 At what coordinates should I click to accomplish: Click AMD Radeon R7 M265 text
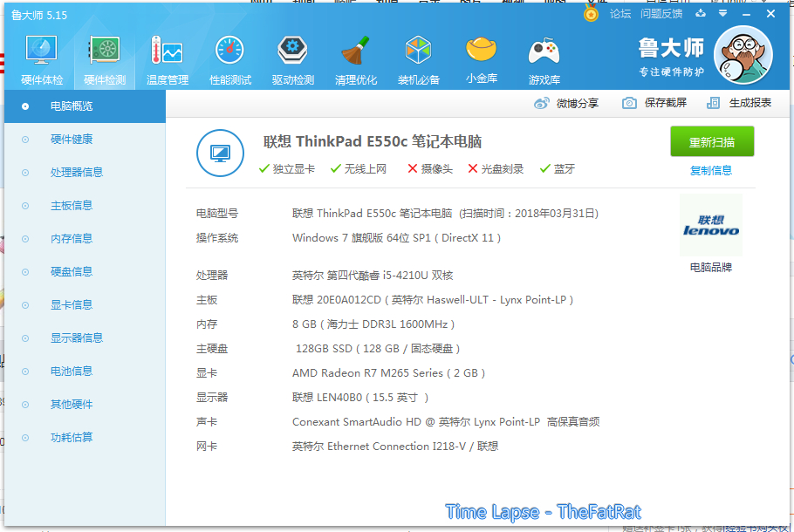click(x=389, y=373)
